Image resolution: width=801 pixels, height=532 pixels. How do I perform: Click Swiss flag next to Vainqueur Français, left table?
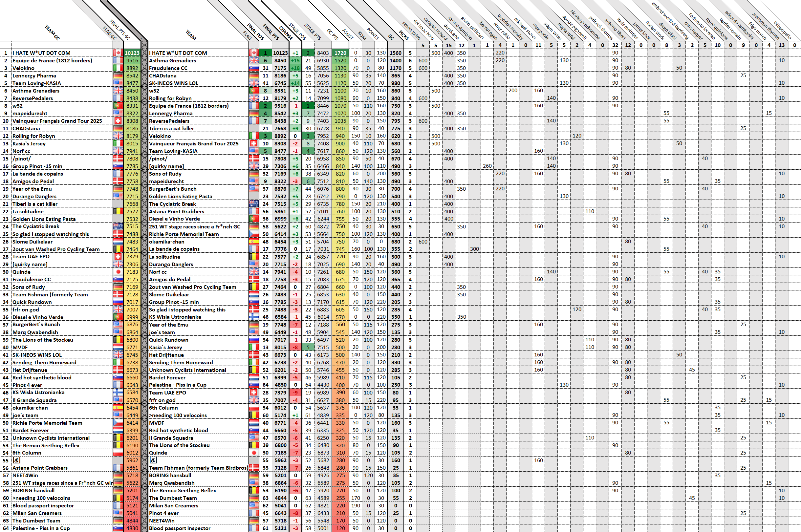tap(118, 121)
